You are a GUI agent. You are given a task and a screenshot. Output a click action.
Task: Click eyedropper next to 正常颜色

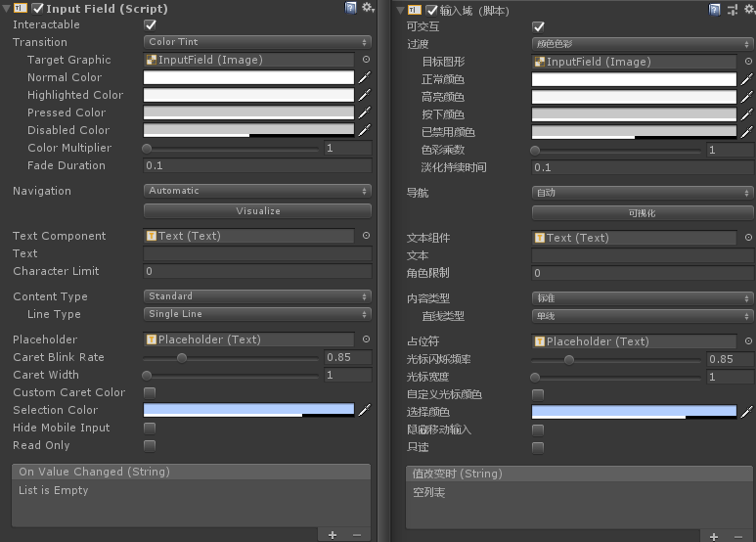click(747, 79)
